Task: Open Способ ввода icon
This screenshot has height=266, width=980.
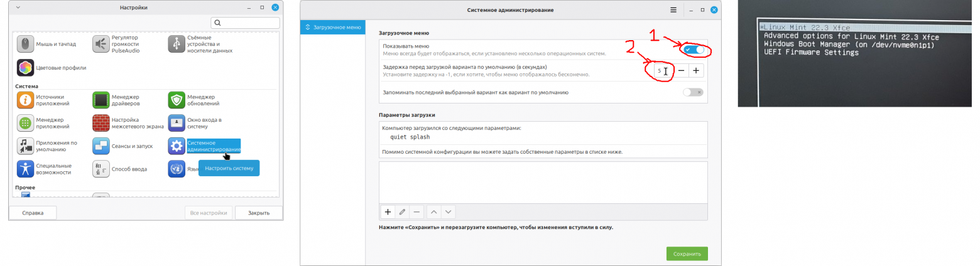Action: coord(101,169)
